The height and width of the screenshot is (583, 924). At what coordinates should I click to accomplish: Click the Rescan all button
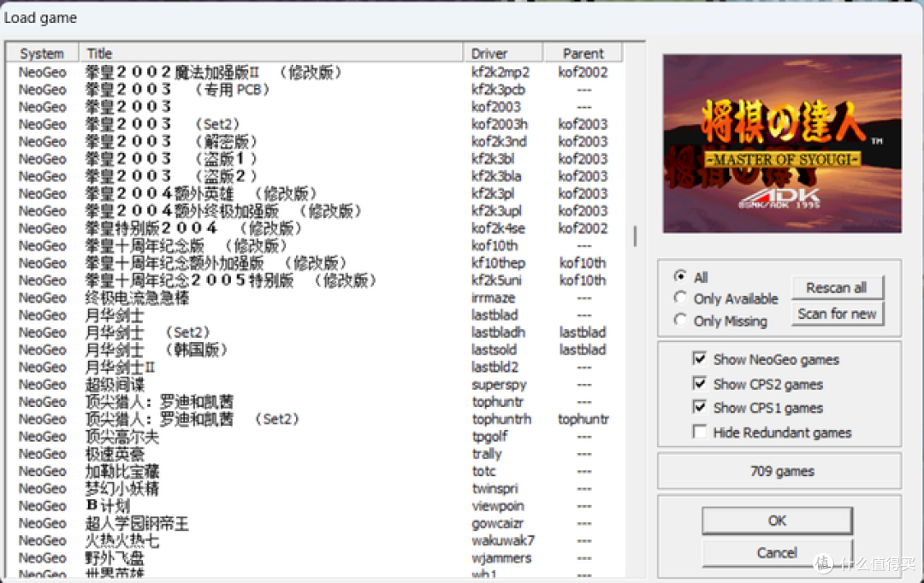[x=837, y=288]
